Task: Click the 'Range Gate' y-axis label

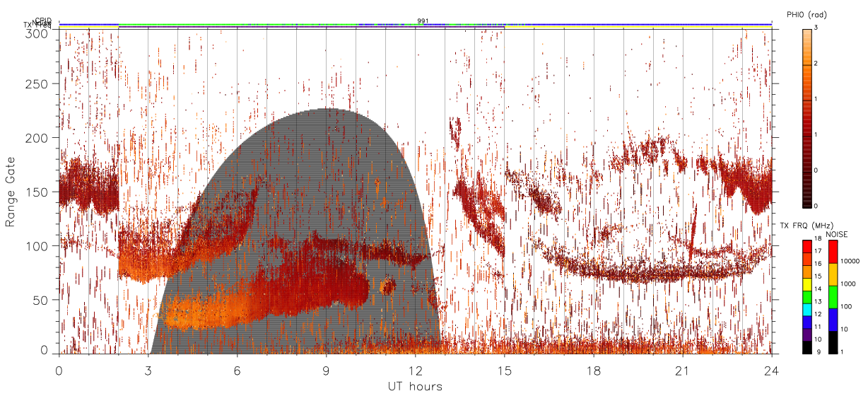Action: click(x=11, y=192)
